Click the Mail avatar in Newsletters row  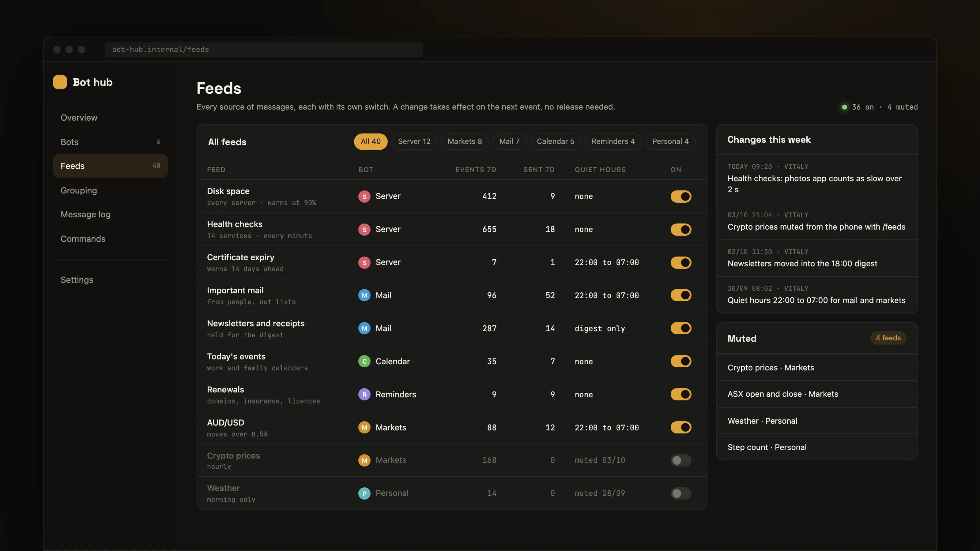point(364,328)
